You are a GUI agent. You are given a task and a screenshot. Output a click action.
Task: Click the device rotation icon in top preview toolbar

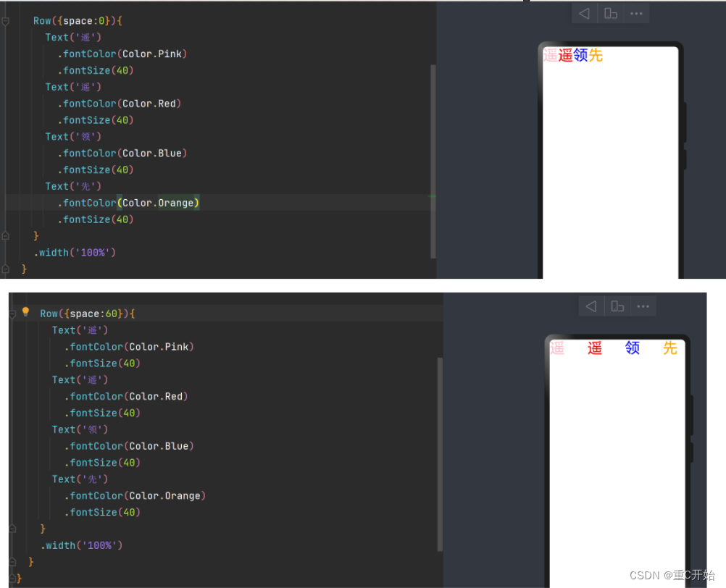point(611,12)
